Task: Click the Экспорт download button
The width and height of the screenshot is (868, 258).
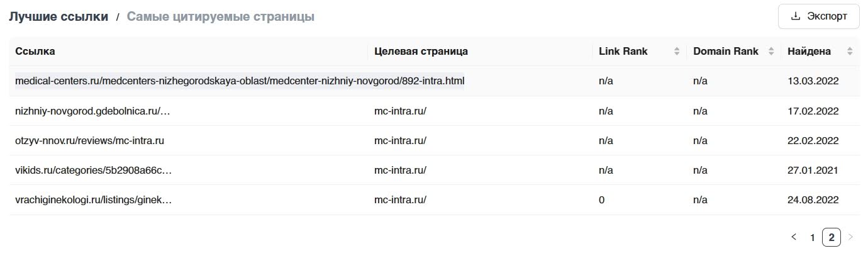Action: tap(818, 16)
